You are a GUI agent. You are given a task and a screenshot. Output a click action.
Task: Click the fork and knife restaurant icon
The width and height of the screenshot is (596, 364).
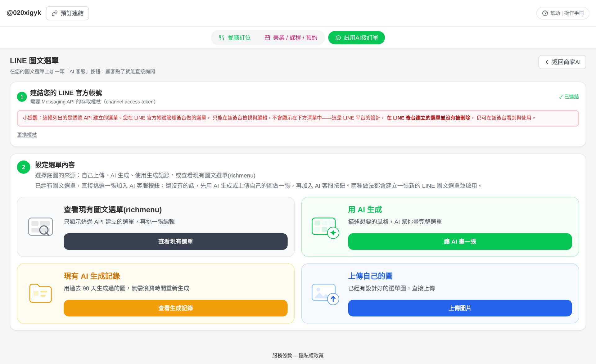coord(221,38)
